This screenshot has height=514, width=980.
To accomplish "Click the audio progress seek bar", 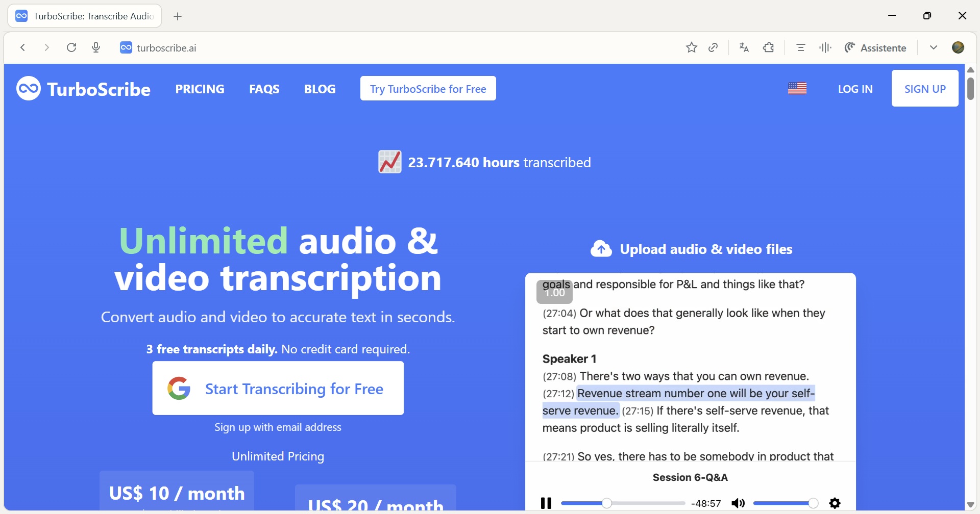I will [x=623, y=503].
